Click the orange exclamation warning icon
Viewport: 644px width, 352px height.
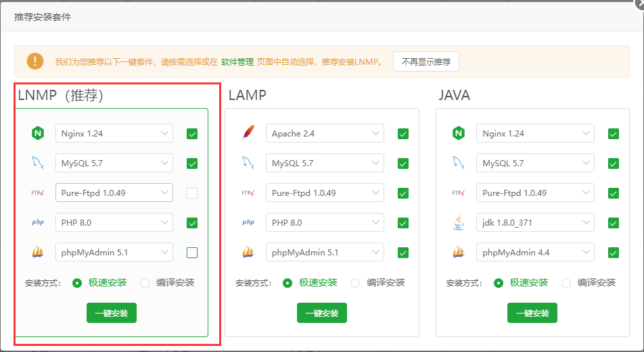tap(35, 61)
